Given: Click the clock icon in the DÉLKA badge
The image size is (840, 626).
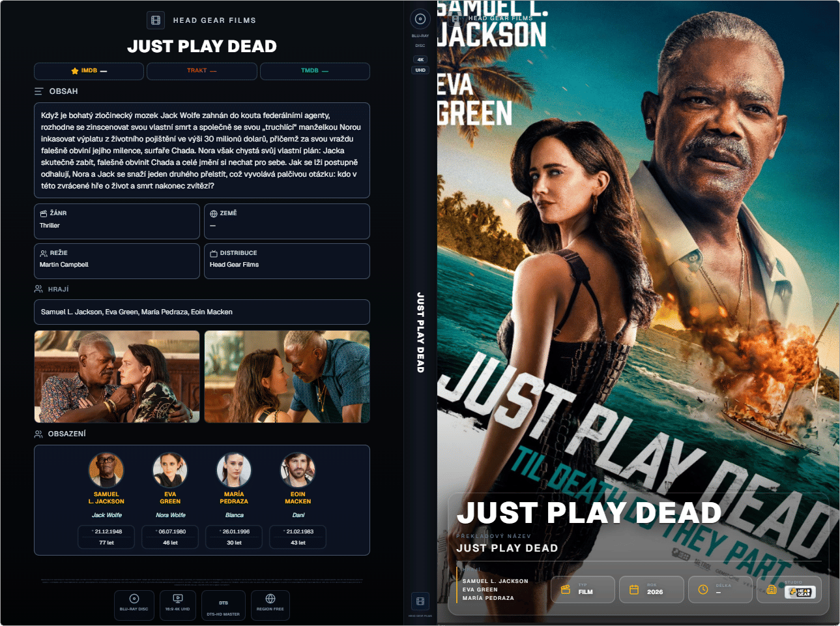Looking at the screenshot, I should click(703, 589).
